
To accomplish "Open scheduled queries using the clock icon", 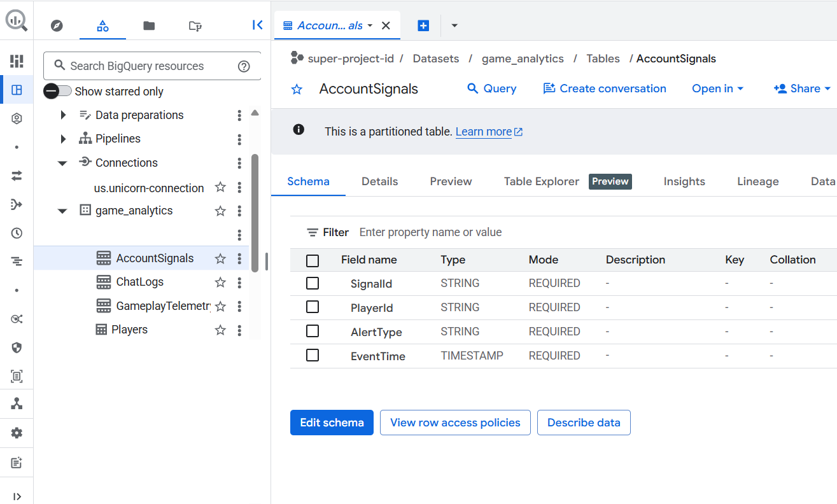I will click(17, 233).
